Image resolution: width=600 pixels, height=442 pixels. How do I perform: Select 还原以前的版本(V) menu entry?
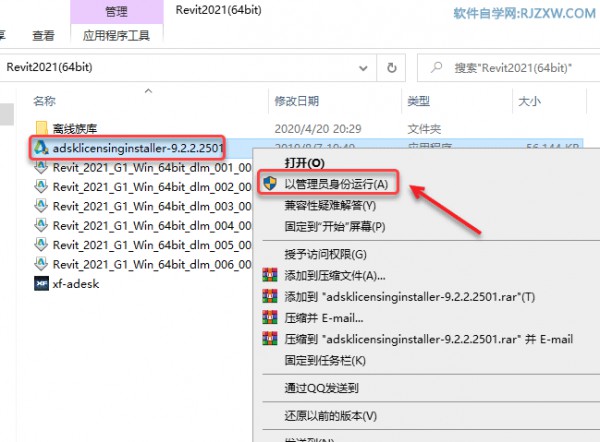(x=331, y=415)
